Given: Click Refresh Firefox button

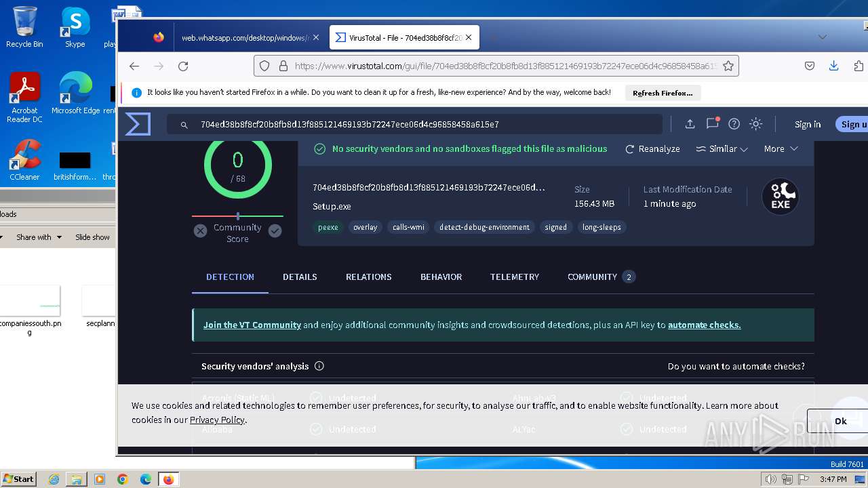Looking at the screenshot, I should [x=663, y=93].
